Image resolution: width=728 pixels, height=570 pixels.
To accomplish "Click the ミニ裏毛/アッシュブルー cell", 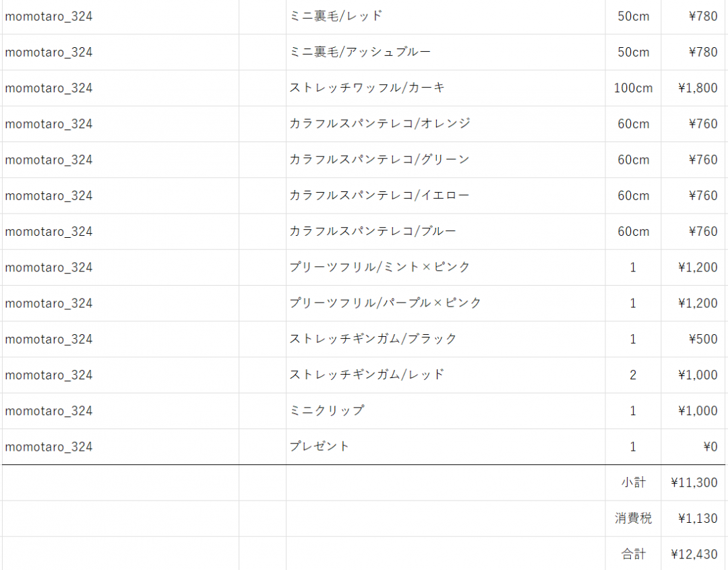I will (360, 52).
